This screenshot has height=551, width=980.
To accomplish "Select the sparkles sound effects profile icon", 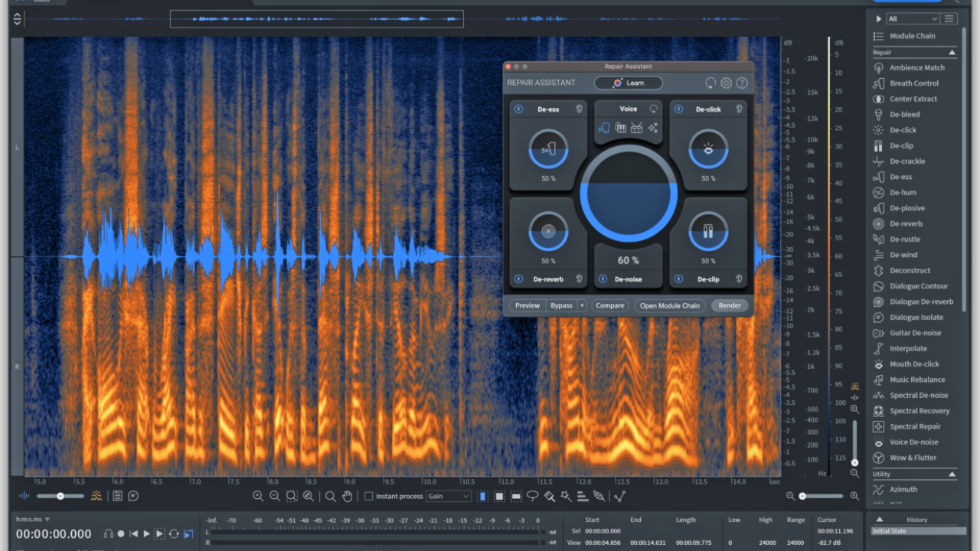I will [653, 128].
